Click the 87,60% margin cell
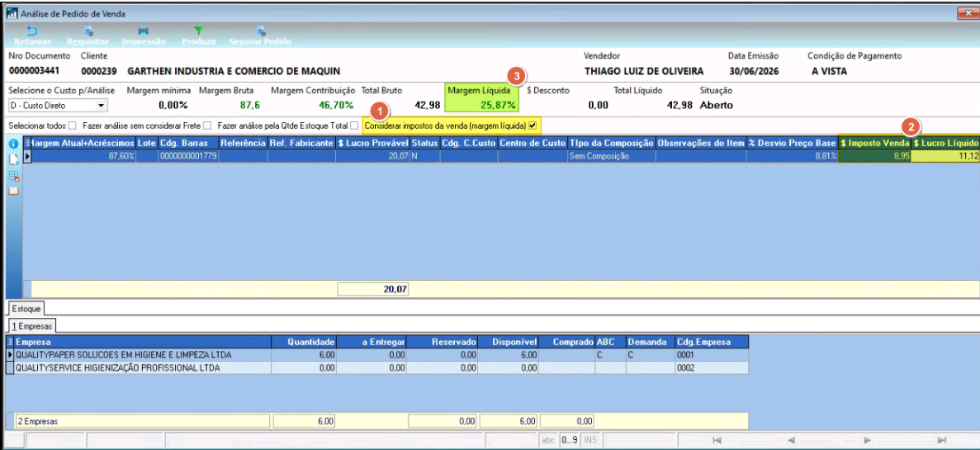Image resolution: width=980 pixels, height=450 pixels. click(83, 155)
